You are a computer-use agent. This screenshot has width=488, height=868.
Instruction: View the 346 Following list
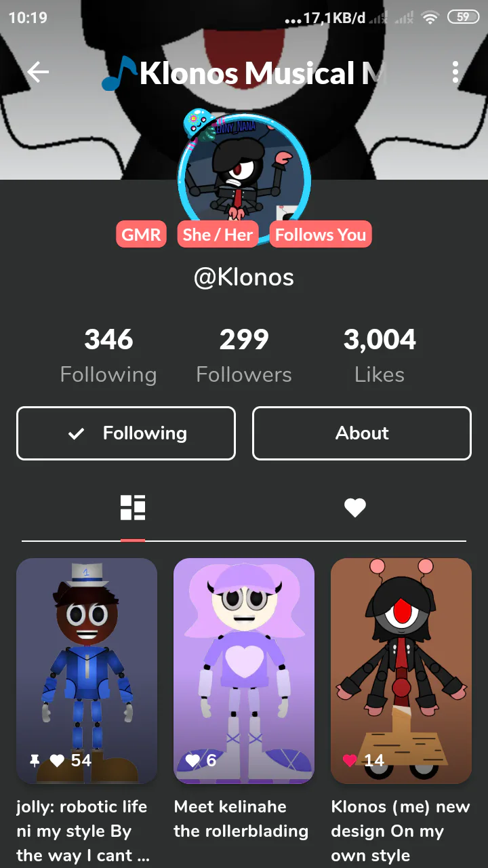click(x=108, y=355)
